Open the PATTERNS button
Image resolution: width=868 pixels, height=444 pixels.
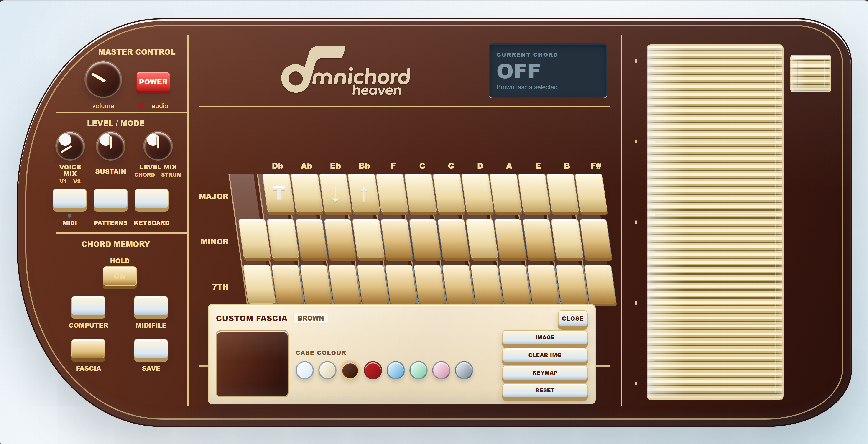[110, 200]
